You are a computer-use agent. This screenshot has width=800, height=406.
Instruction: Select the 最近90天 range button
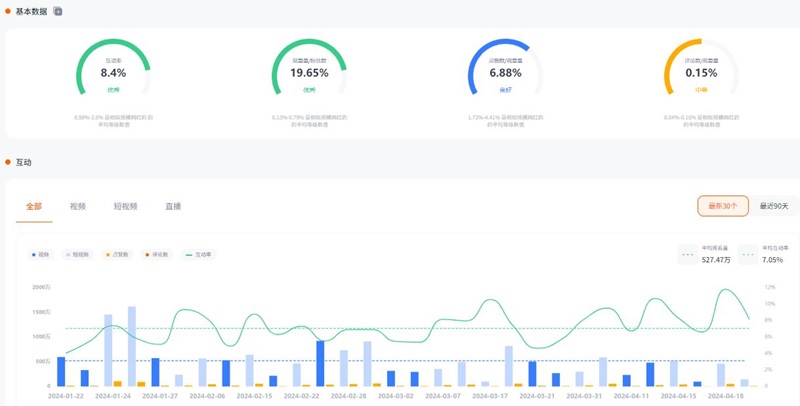coord(773,206)
